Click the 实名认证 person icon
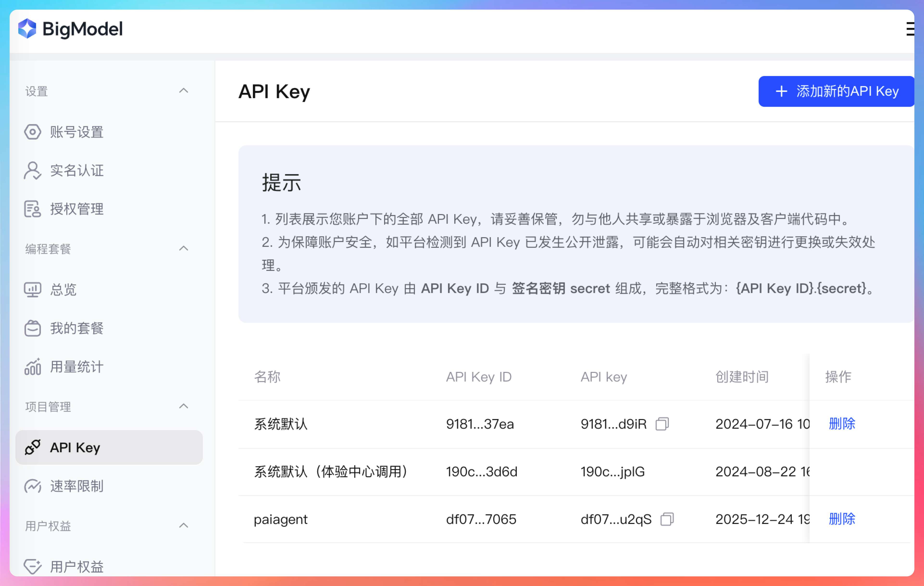The width and height of the screenshot is (924, 586). 33,171
